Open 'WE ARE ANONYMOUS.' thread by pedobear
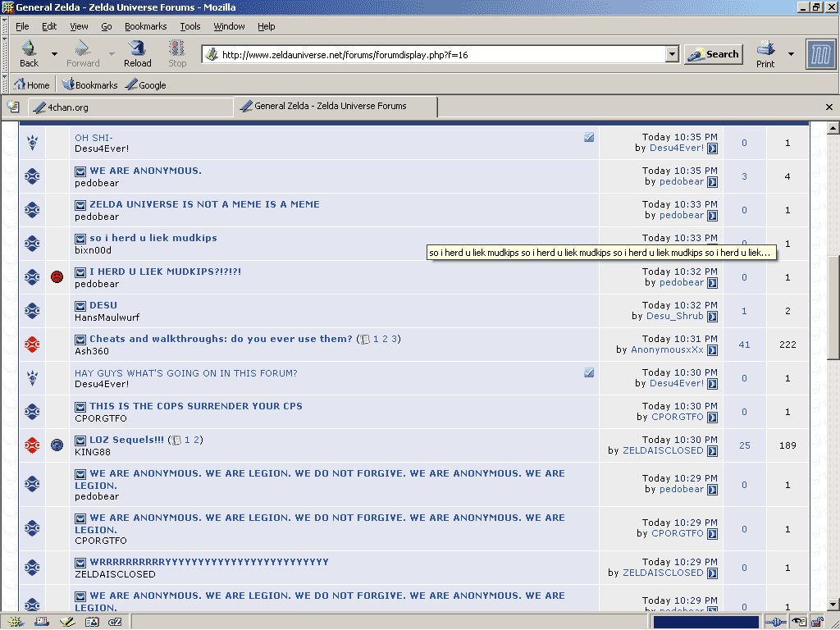 (x=146, y=171)
